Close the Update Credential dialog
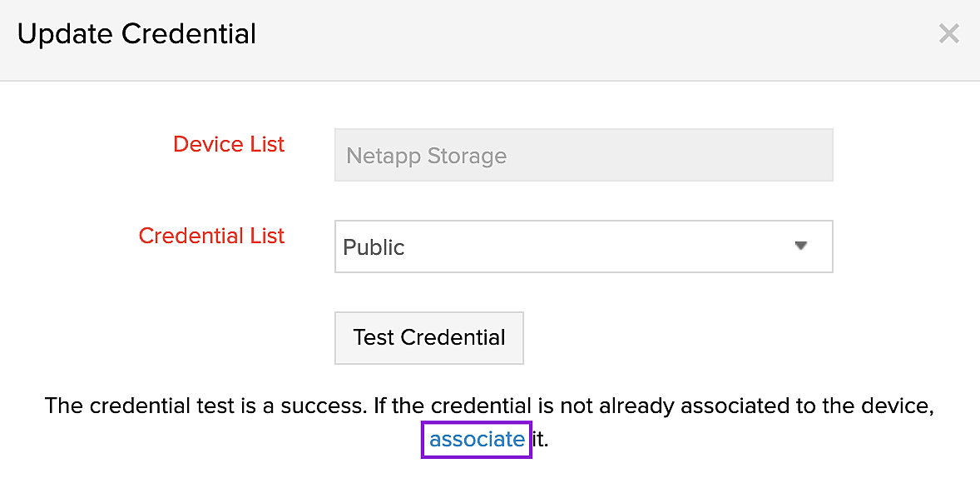 [x=948, y=34]
